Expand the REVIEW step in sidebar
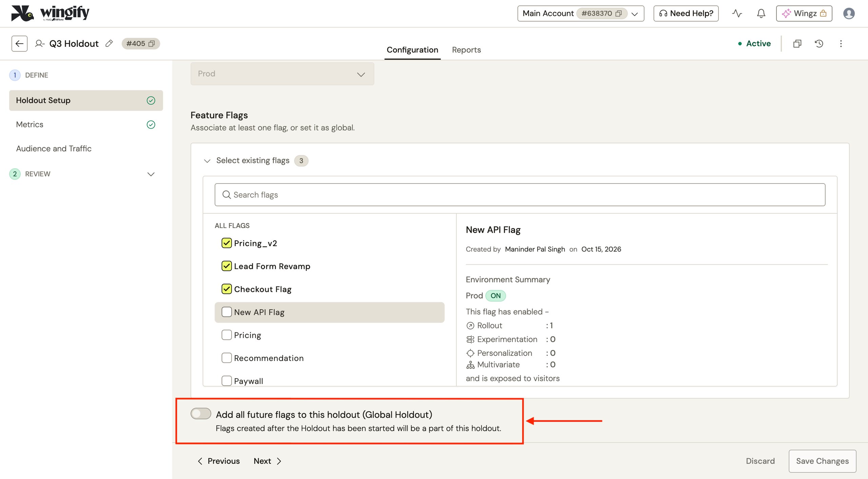 click(x=151, y=174)
